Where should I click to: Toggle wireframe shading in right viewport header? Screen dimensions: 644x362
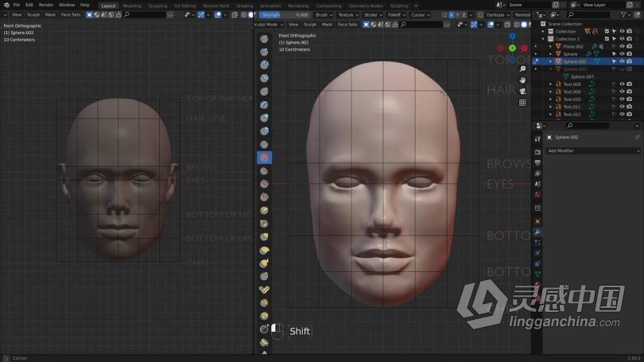coord(516,25)
